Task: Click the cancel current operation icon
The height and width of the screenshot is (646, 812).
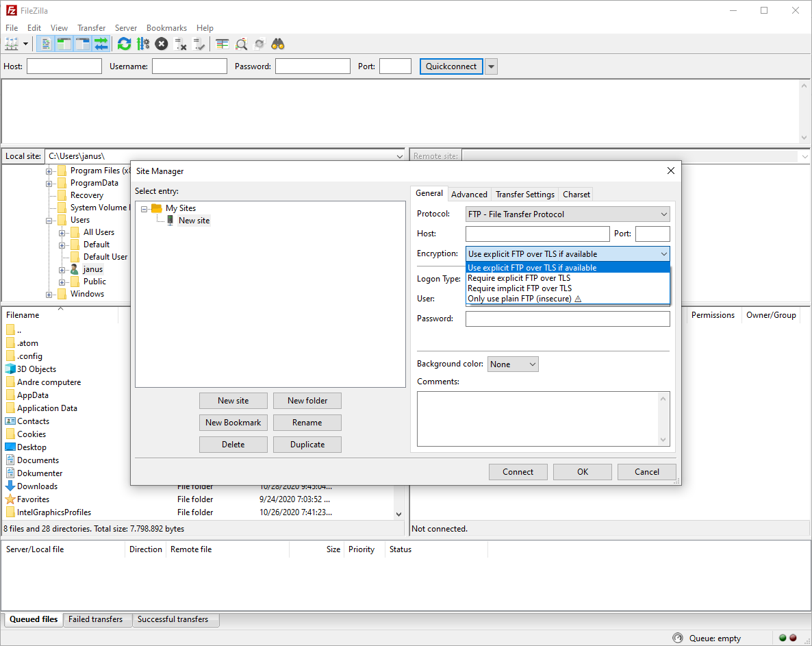Action: pos(161,44)
